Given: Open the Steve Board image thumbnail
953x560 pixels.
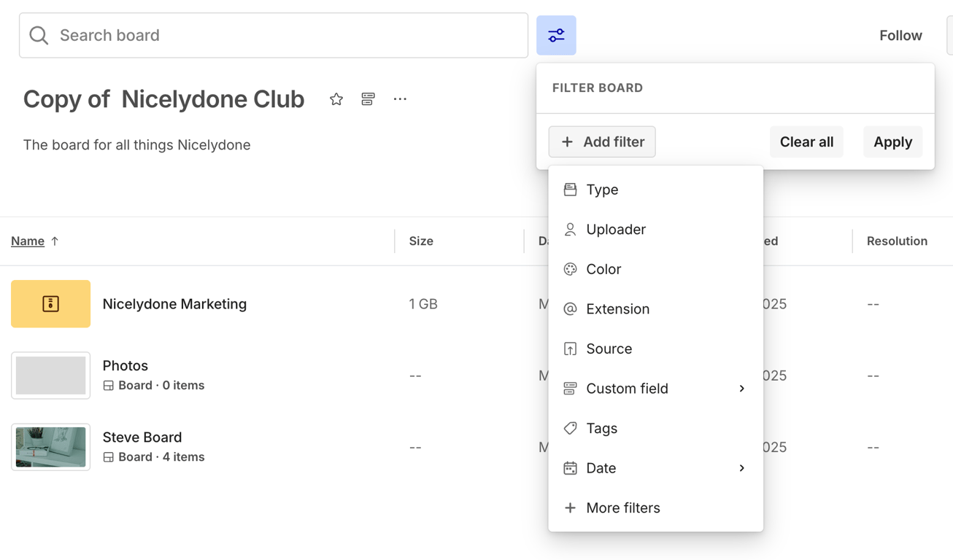Looking at the screenshot, I should [x=50, y=447].
